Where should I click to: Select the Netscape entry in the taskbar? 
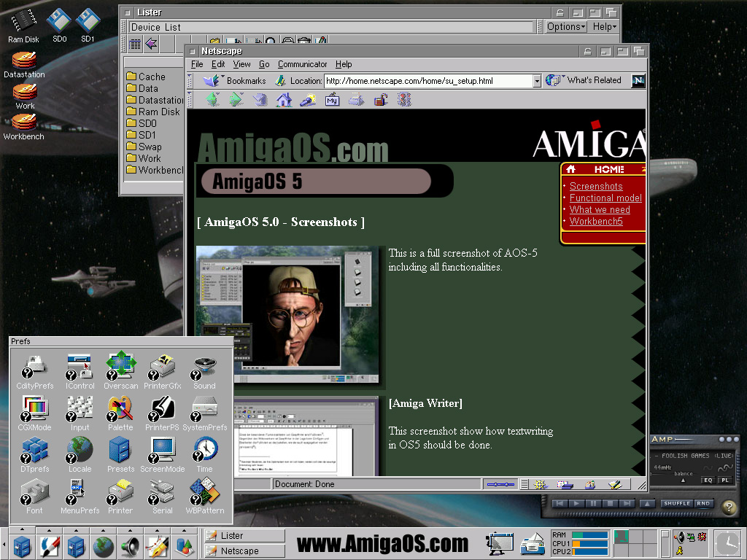pyautogui.click(x=243, y=551)
